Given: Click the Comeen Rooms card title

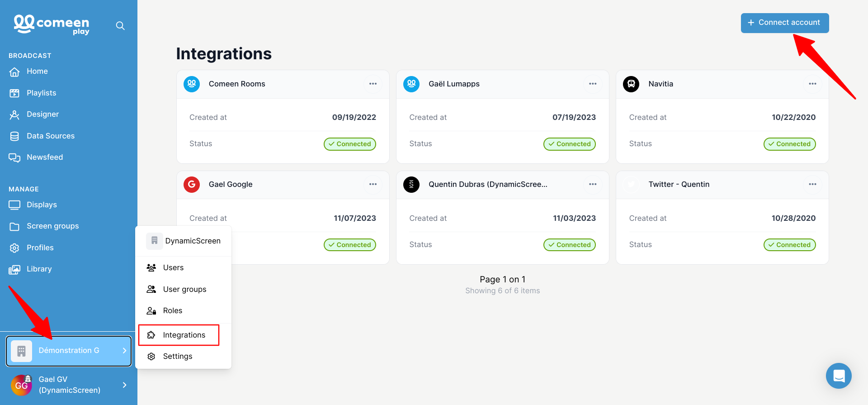Looking at the screenshot, I should pos(237,84).
